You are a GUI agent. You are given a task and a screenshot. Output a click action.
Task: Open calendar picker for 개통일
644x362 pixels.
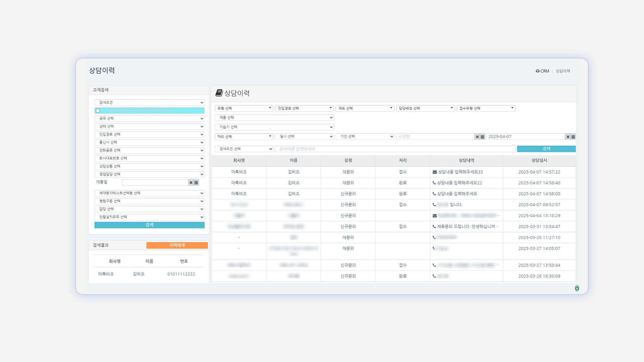(196, 183)
